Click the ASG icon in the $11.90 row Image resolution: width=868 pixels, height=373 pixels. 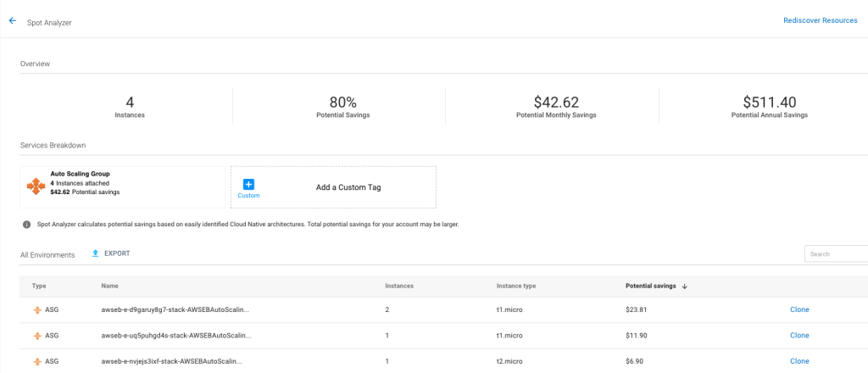pyautogui.click(x=36, y=336)
